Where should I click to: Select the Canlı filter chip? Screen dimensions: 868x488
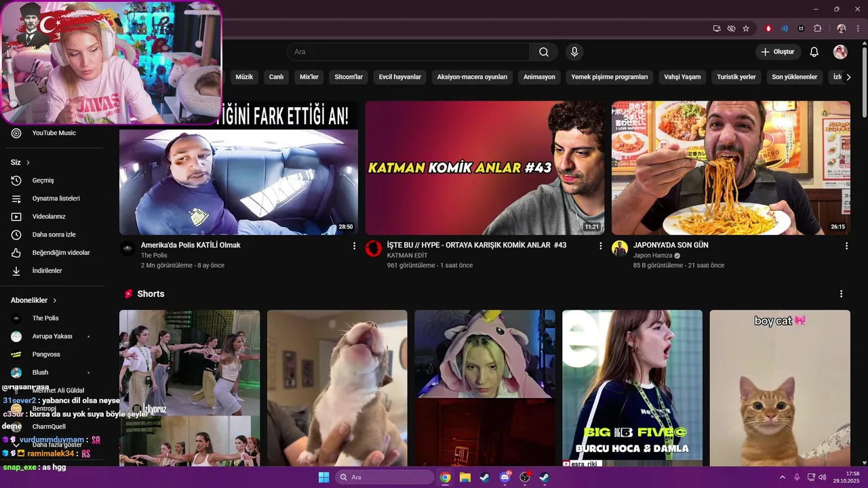click(276, 77)
